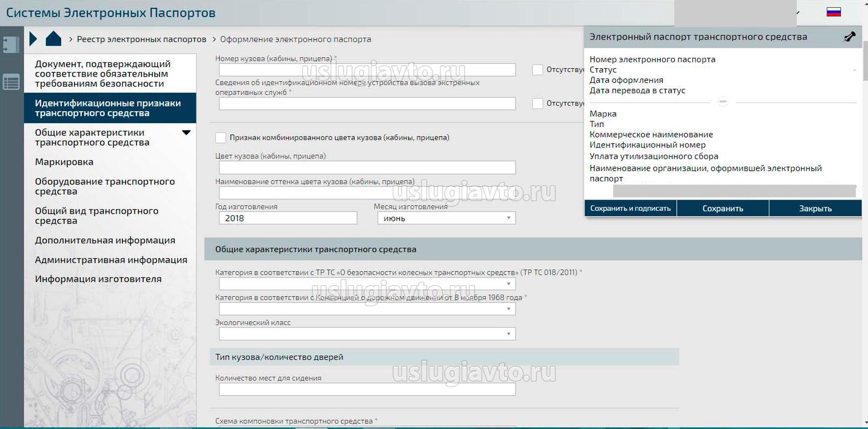The image size is (868, 429).
Task: Expand 'Общие характеристики транспортного средства' sidebar section
Action: tap(186, 133)
